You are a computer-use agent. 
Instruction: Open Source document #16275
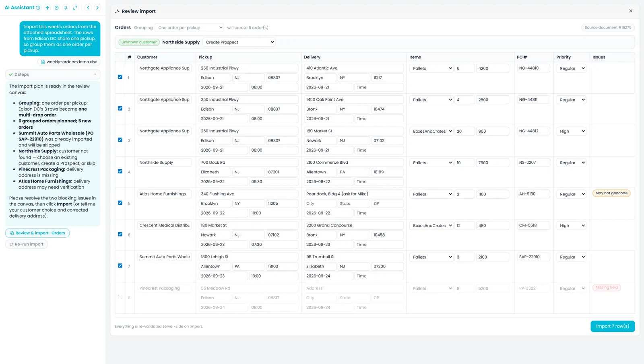608,27
